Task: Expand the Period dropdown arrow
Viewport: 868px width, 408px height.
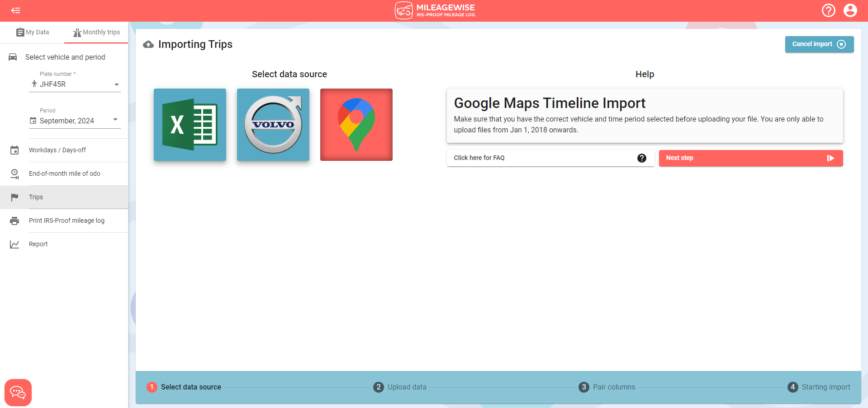Action: coord(115,119)
